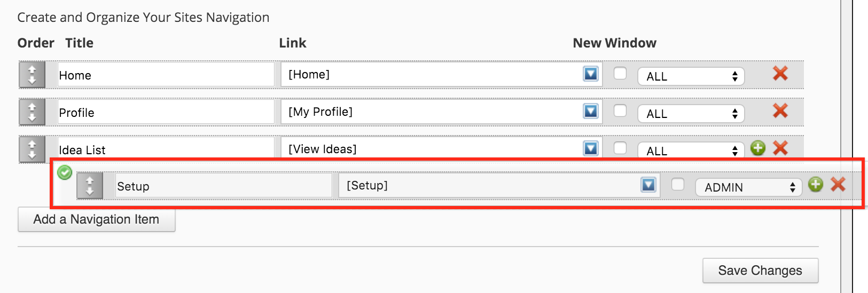Click the Save Changes button

click(x=760, y=271)
